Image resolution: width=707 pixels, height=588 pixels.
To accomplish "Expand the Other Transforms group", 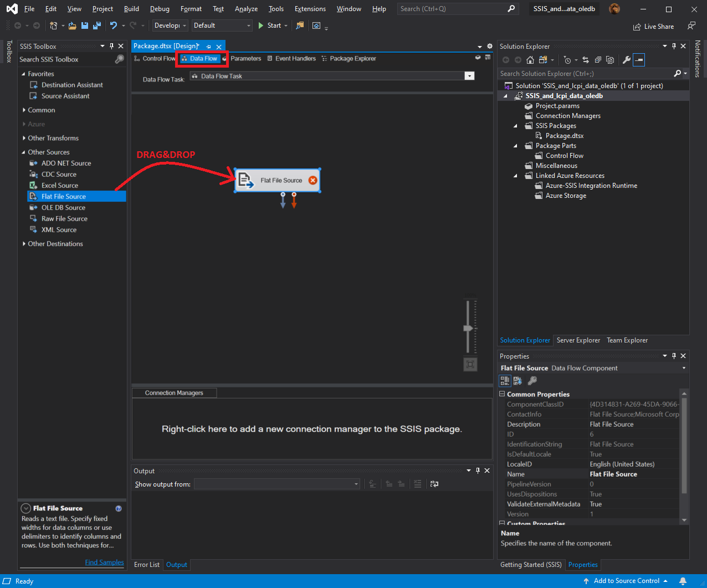I will tap(23, 138).
